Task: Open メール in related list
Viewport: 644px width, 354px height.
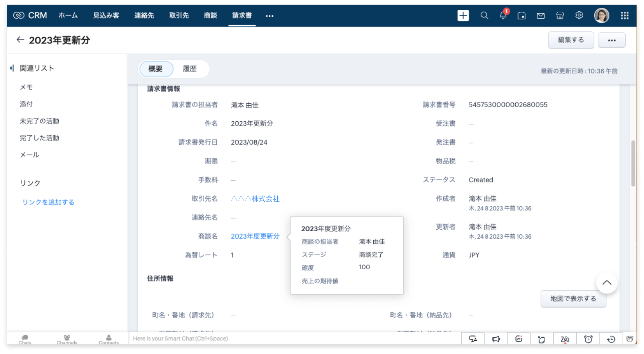Action: point(30,155)
